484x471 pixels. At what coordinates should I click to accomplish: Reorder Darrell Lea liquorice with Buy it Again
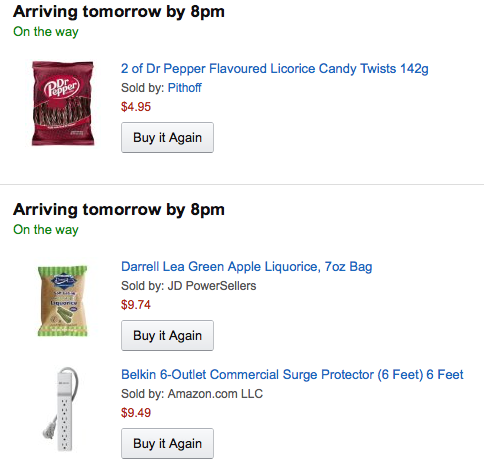167,336
